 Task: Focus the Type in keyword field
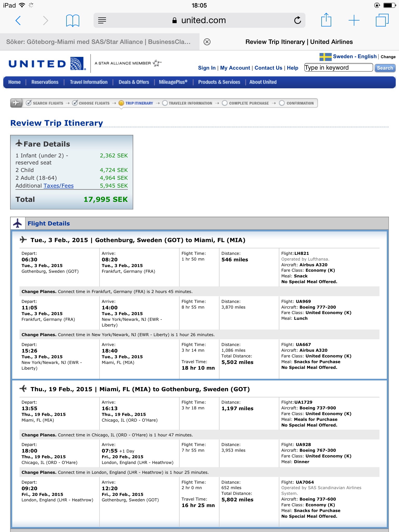tap(338, 68)
